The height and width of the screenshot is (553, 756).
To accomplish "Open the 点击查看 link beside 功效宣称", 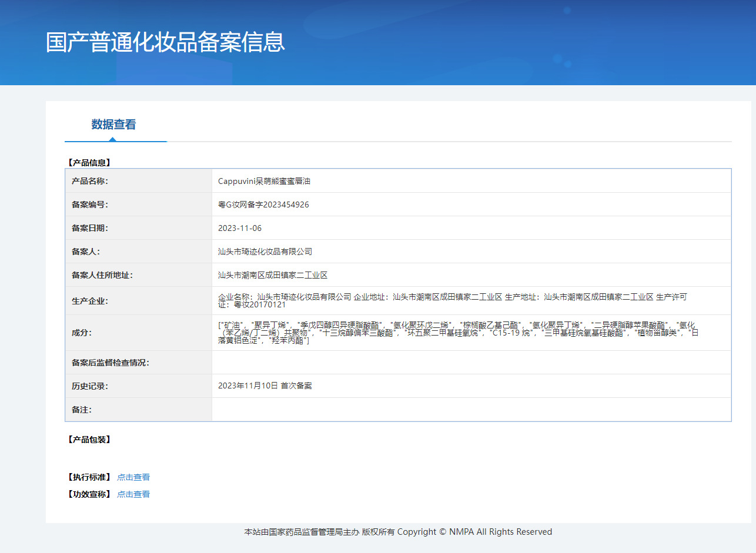I will click(133, 494).
